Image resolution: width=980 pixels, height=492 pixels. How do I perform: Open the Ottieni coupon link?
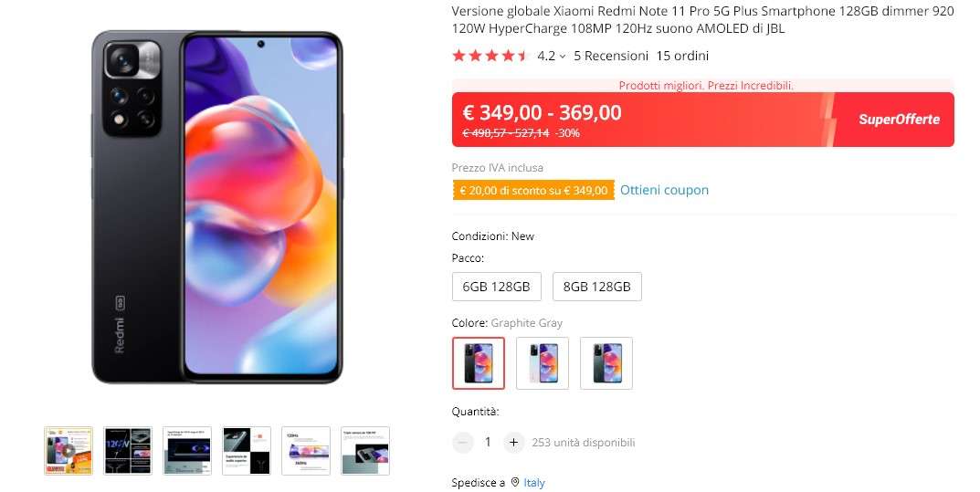coord(664,190)
